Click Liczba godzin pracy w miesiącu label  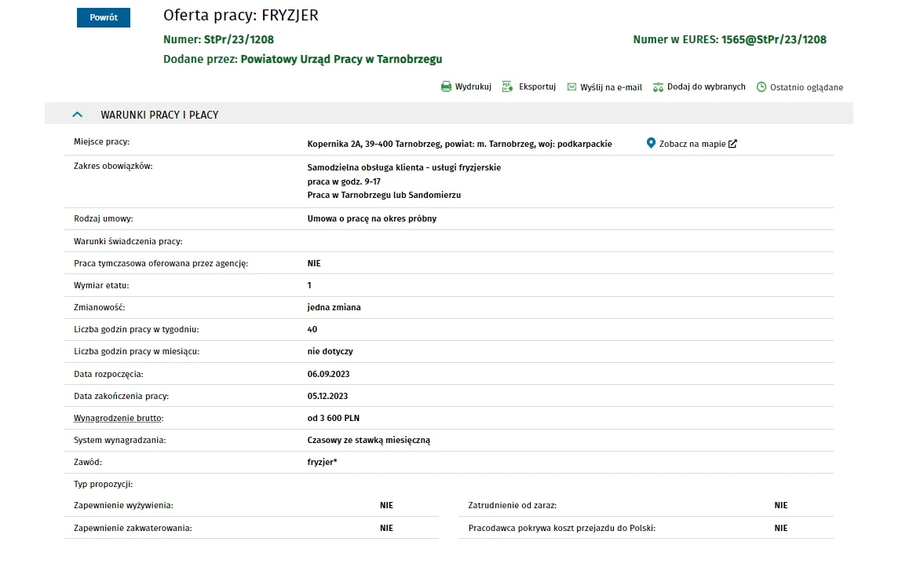pyautogui.click(x=137, y=351)
